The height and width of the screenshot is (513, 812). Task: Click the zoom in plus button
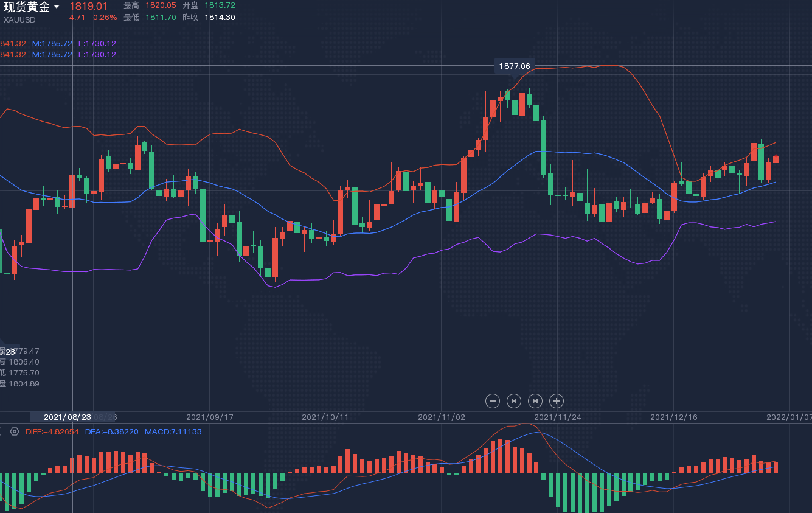pyautogui.click(x=556, y=400)
